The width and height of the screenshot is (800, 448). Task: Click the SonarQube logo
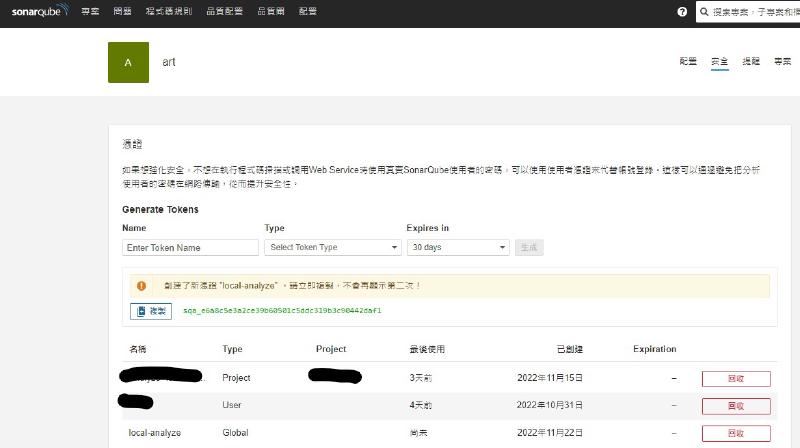coord(40,12)
